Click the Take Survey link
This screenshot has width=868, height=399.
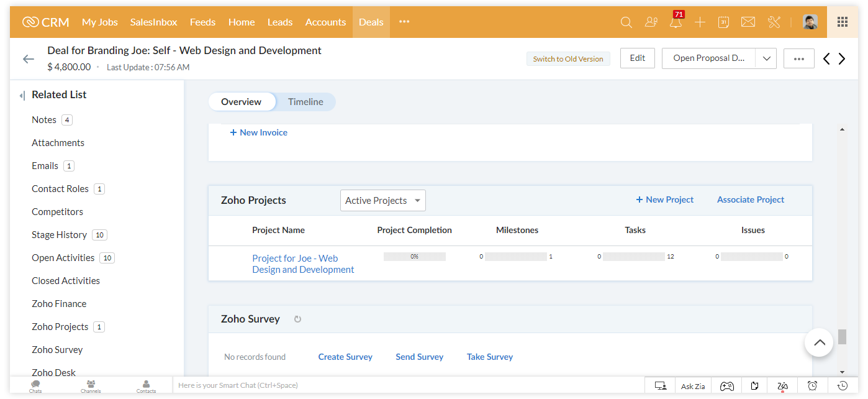coord(490,357)
